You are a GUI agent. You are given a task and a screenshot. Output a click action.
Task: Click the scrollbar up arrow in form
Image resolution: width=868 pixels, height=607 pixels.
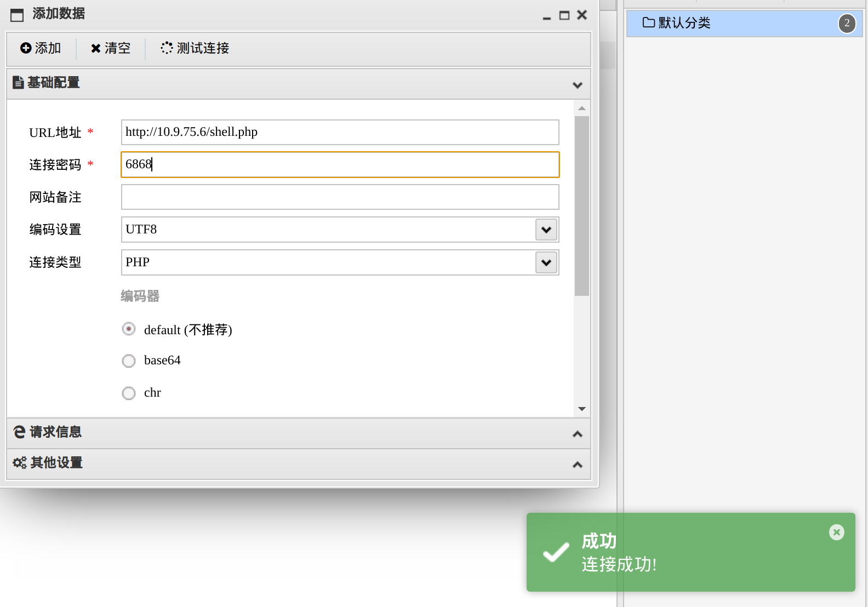(582, 108)
